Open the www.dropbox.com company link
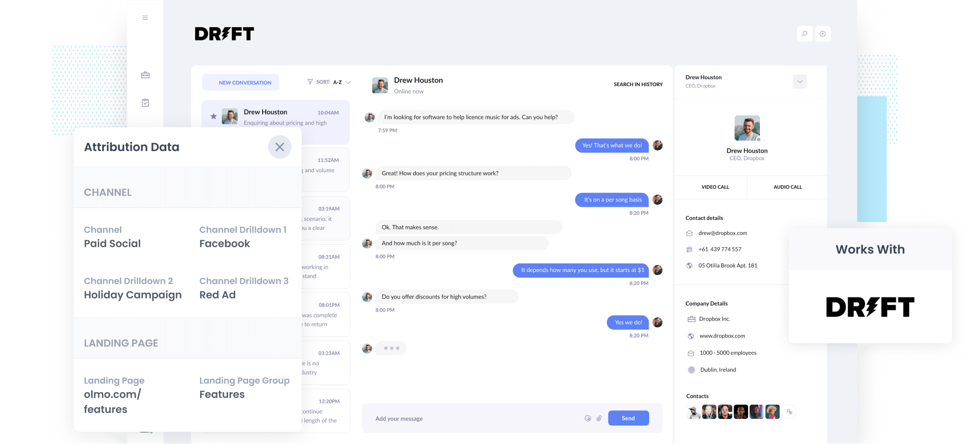 click(x=722, y=336)
